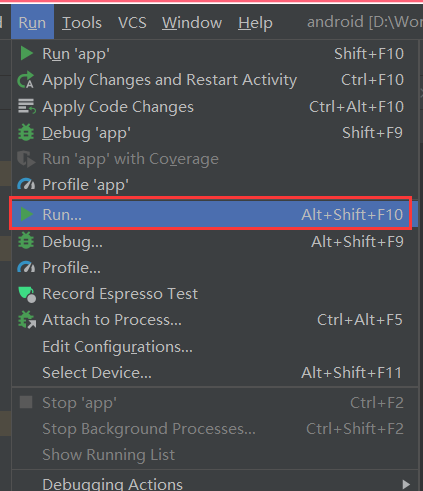
Task: Open the Help menu
Action: [x=255, y=23]
